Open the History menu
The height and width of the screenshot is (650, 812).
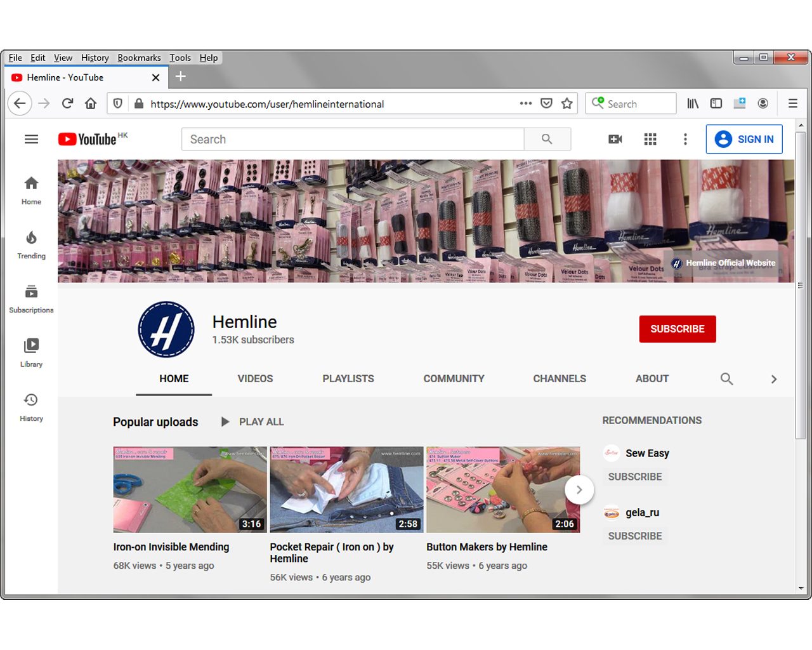(95, 58)
